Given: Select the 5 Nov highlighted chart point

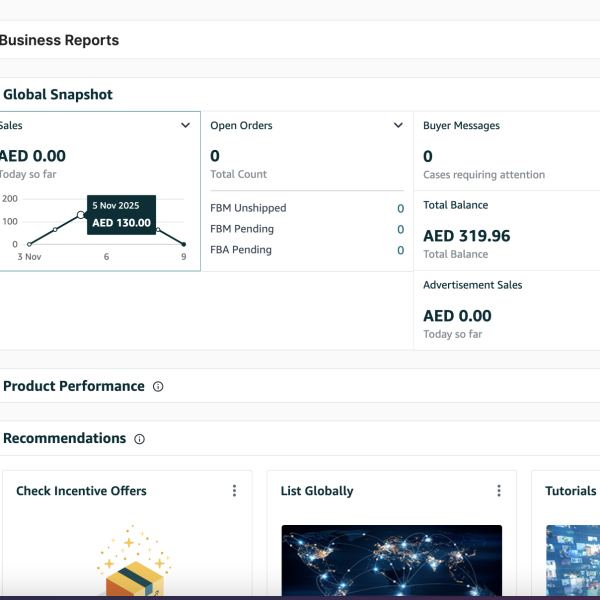Looking at the screenshot, I should pyautogui.click(x=81, y=215).
